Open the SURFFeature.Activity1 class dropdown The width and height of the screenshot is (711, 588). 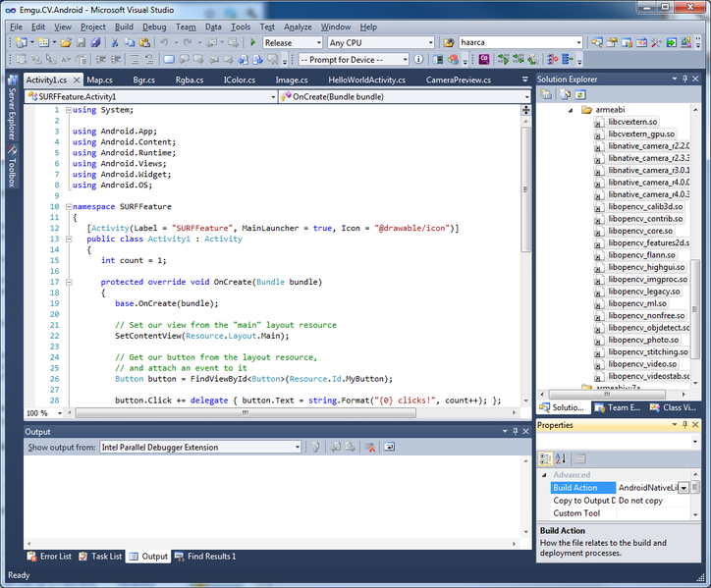(273, 96)
